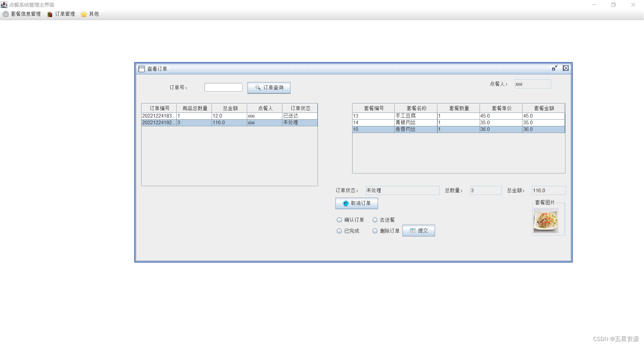Open the 订单管理 menu

(61, 14)
